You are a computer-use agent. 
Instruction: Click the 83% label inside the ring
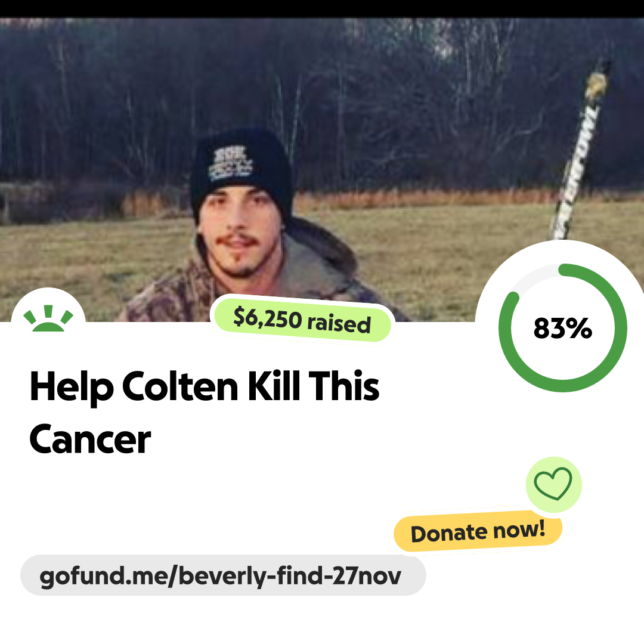[x=563, y=328]
